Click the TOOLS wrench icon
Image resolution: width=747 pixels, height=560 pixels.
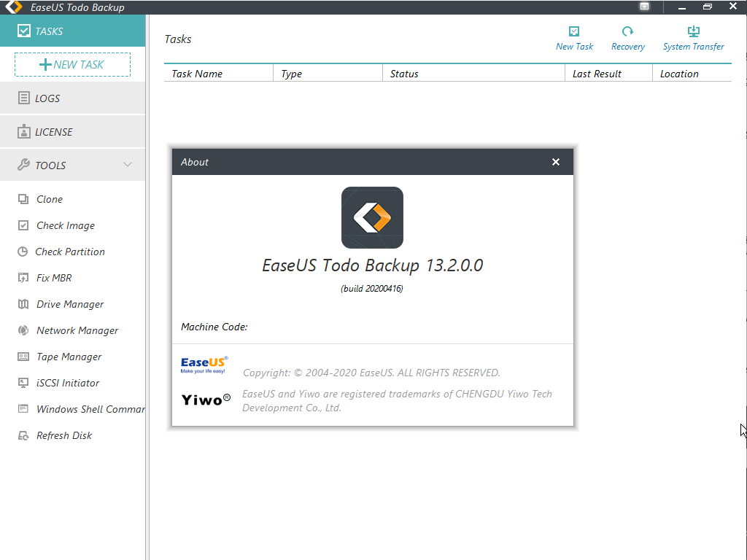coord(23,165)
